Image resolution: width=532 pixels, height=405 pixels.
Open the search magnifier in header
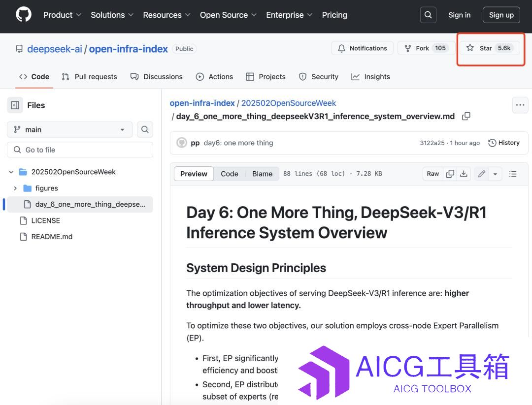click(x=428, y=15)
